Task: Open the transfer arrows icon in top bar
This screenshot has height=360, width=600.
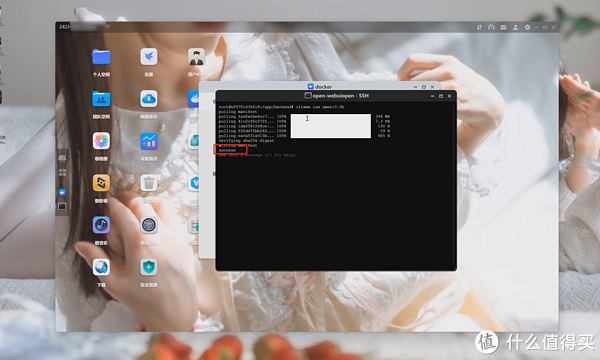Action: coord(479,28)
